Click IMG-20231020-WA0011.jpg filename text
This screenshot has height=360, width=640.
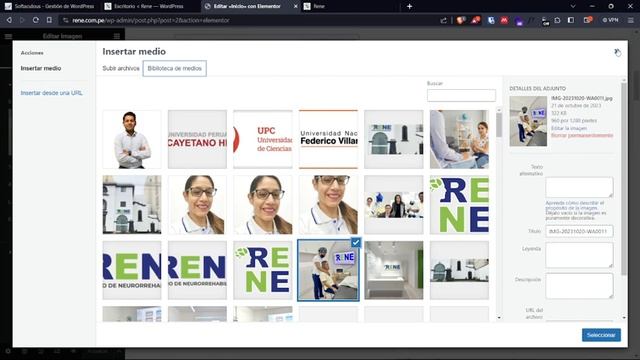(x=582, y=98)
